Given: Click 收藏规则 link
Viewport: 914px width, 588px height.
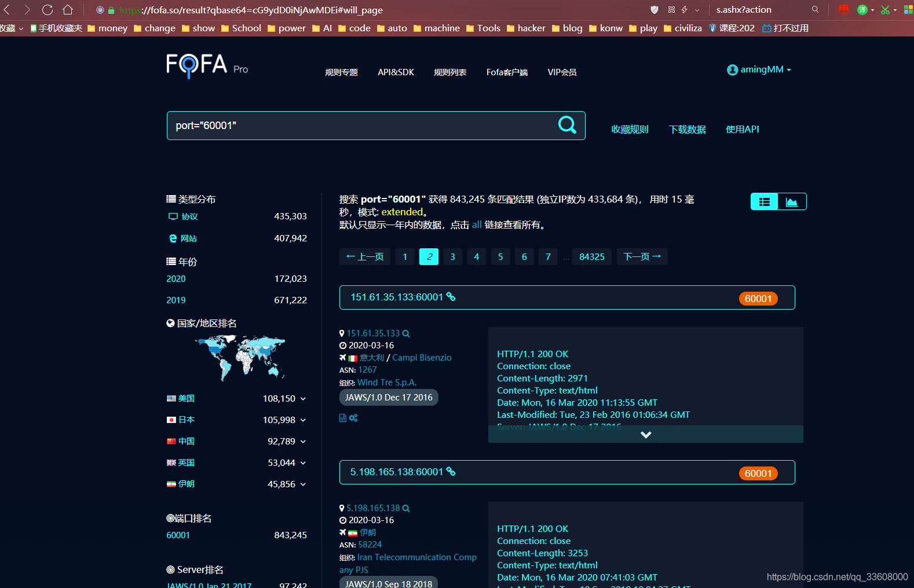Looking at the screenshot, I should coord(630,130).
